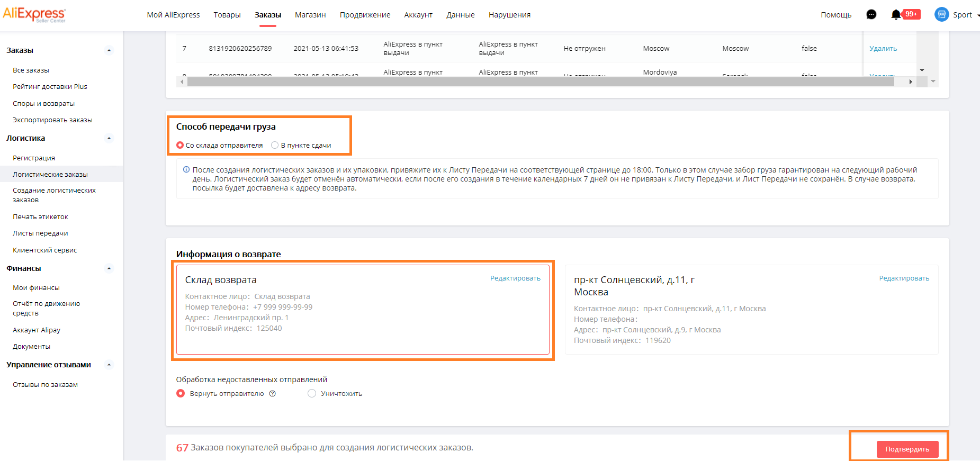980x461 pixels.
Task: Choose Уничтожить radio option
Action: click(x=312, y=393)
